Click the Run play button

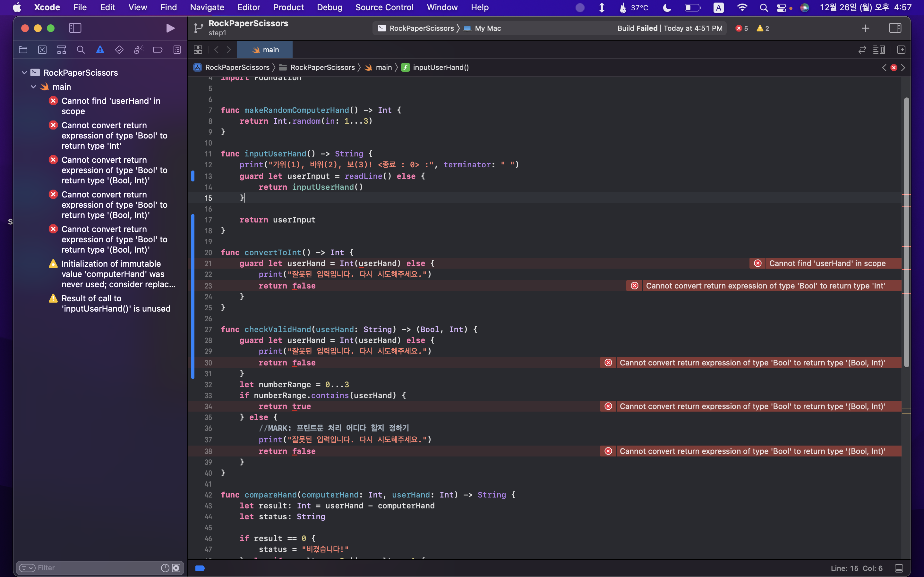[170, 28]
